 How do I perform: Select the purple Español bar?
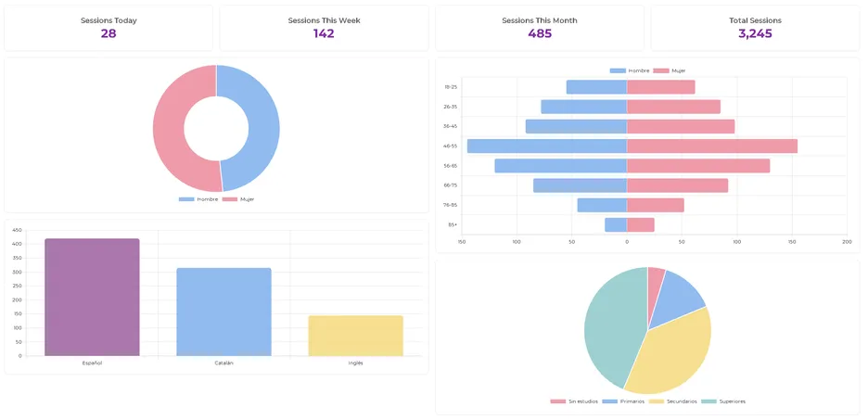(x=92, y=298)
